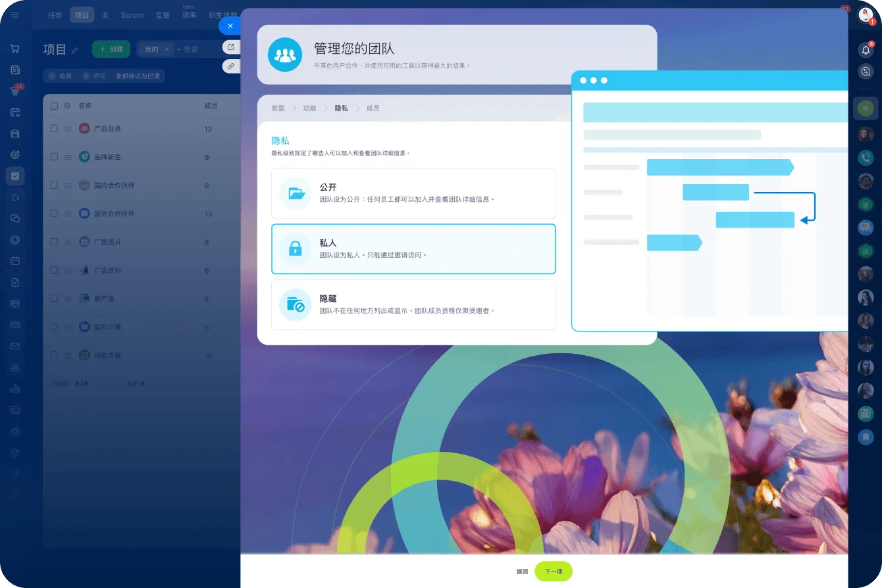The height and width of the screenshot is (588, 882).
Task: Open row actions menu for 广告图片
Action: tap(67, 242)
